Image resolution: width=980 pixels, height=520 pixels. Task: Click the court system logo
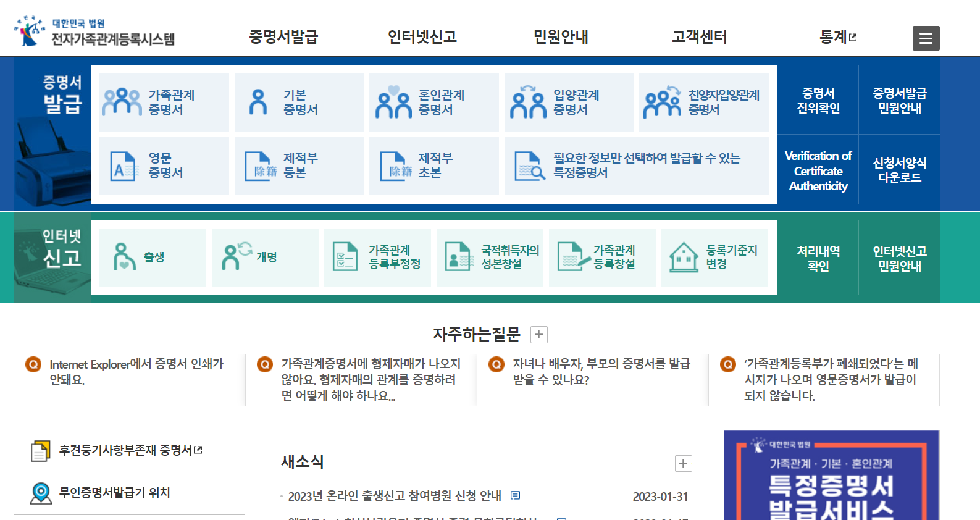29,31
